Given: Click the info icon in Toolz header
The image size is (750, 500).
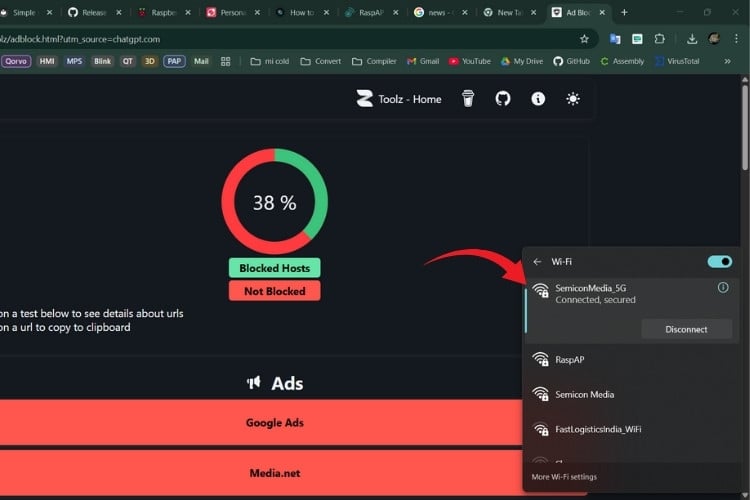Looking at the screenshot, I should click(x=538, y=99).
